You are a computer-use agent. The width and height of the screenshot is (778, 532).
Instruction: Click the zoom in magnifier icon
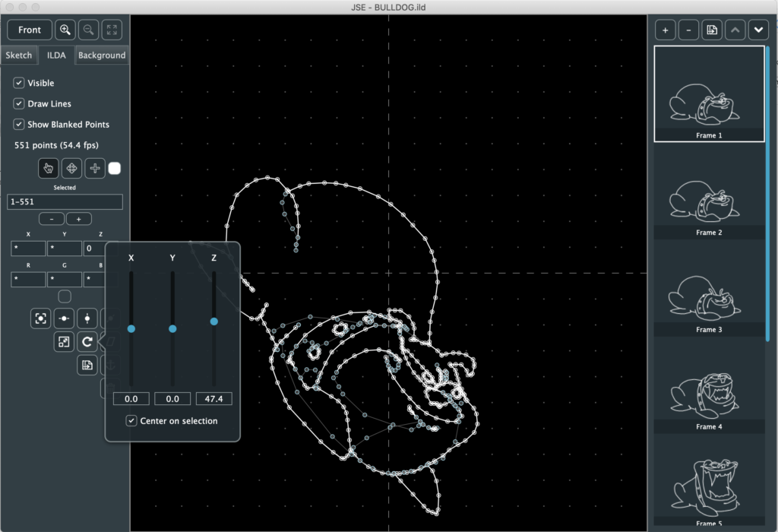65,30
